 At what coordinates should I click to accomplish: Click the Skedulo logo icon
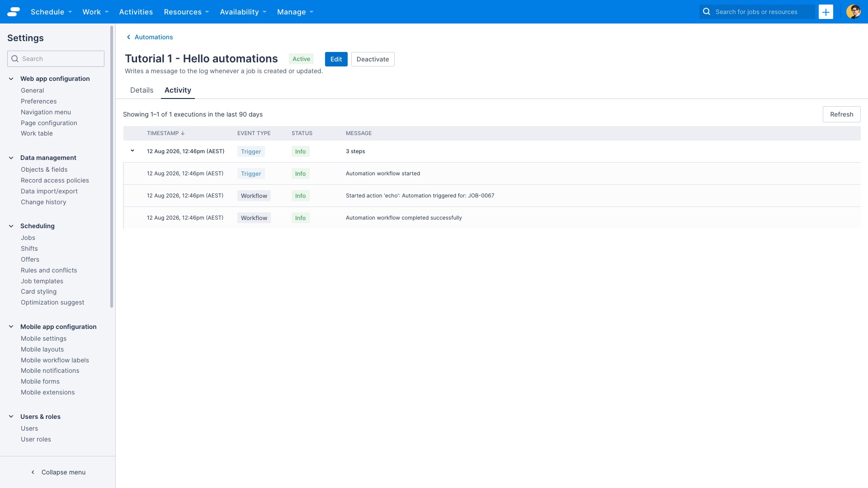14,12
